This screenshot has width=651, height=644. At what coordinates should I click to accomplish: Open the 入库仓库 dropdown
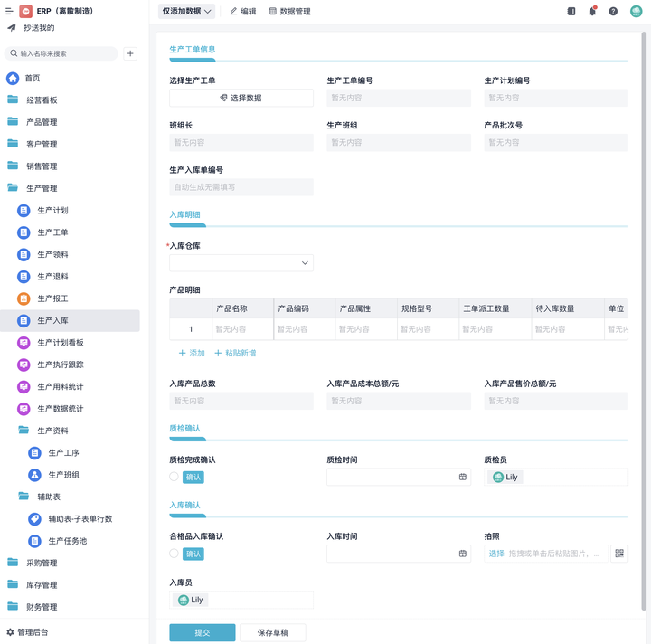[241, 263]
